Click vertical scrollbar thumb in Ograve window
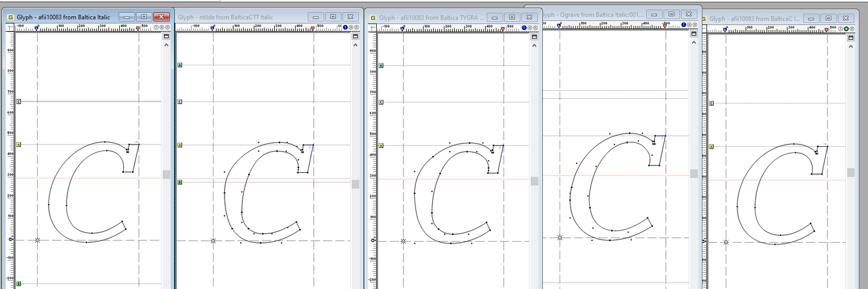Viewport: 868px width, 289px height. 694,173
